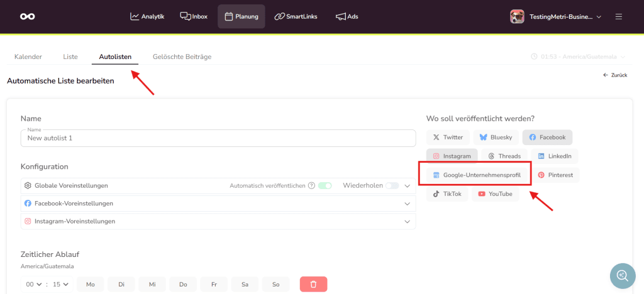
Task: Click the red delete trash button
Action: point(313,285)
